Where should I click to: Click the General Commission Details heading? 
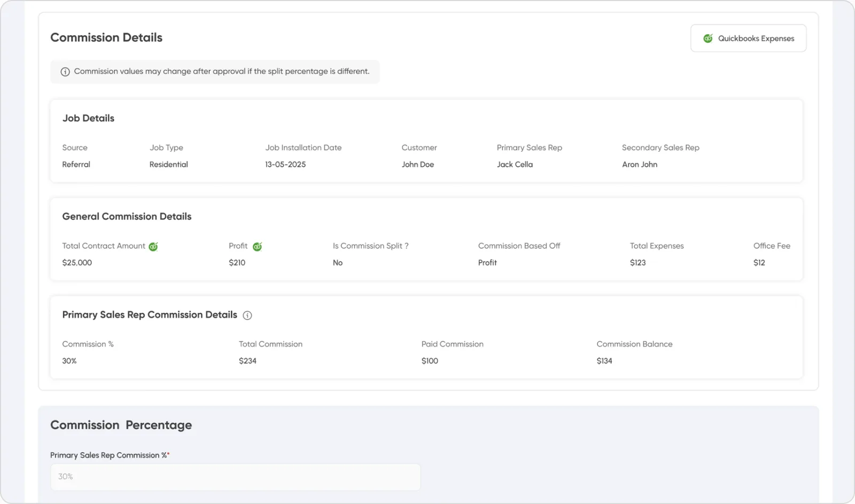(x=127, y=216)
